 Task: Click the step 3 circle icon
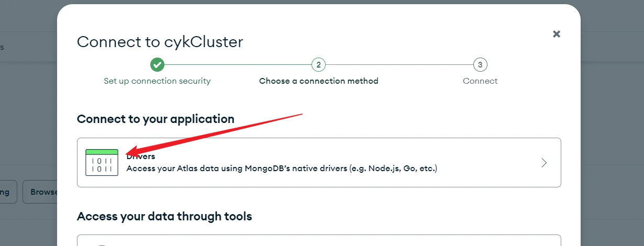(480, 65)
